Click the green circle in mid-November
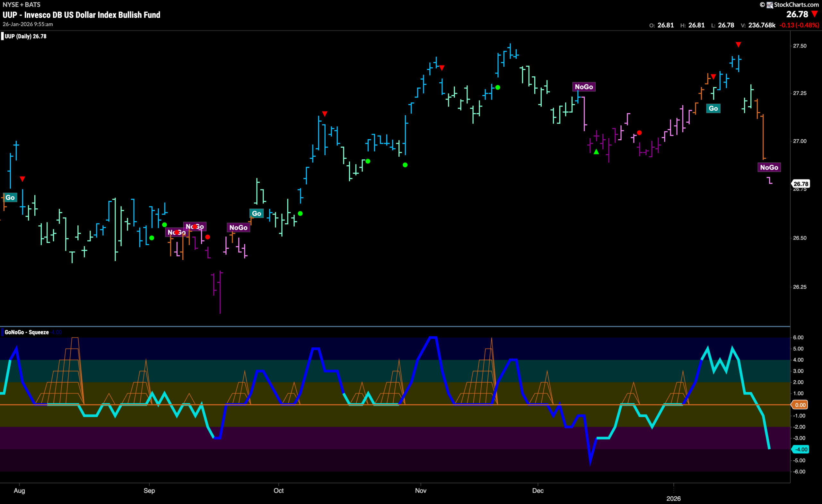This screenshot has height=504, width=822. [498, 87]
